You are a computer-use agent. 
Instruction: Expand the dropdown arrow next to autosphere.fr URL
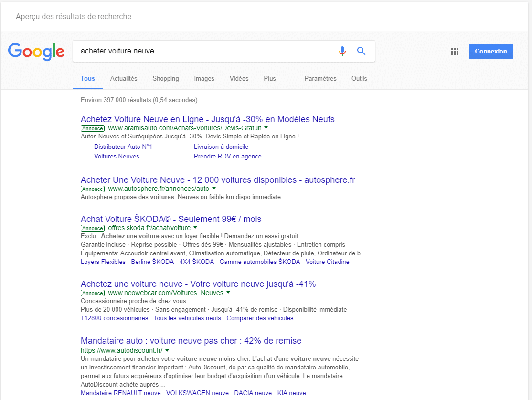tap(214, 189)
